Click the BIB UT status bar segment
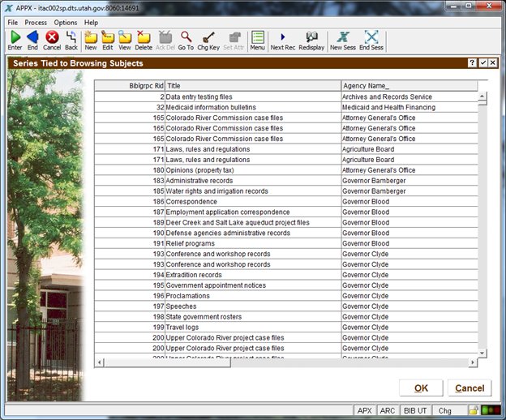Image resolution: width=506 pixels, height=420 pixels. [x=415, y=410]
